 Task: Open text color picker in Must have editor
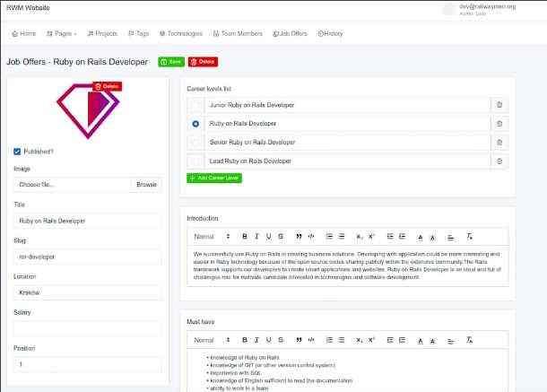click(x=421, y=341)
